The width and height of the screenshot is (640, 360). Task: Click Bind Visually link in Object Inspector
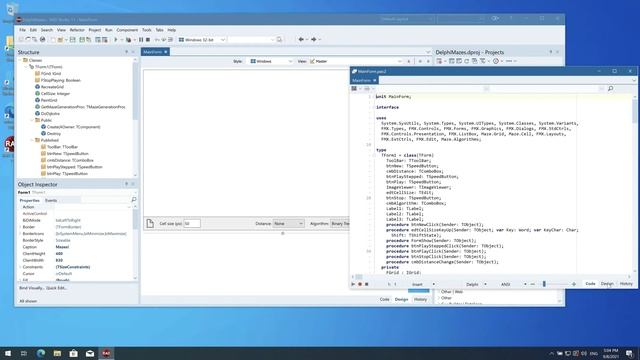point(31,288)
